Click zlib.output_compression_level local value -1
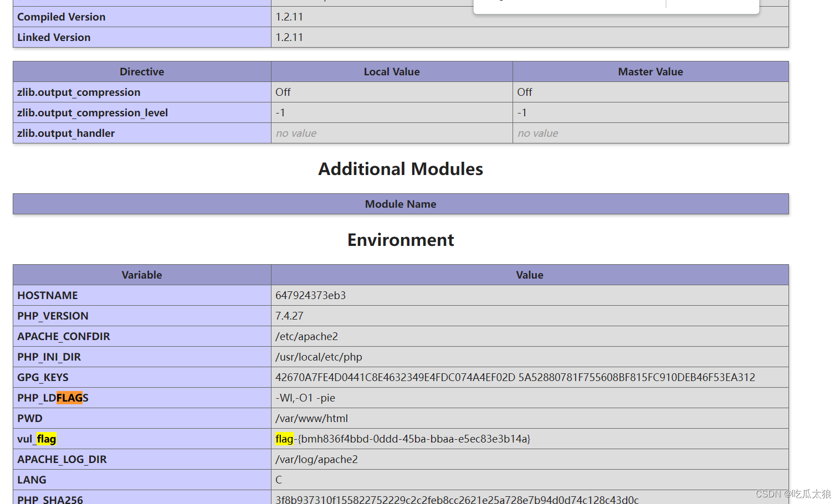The image size is (840, 504). point(280,112)
